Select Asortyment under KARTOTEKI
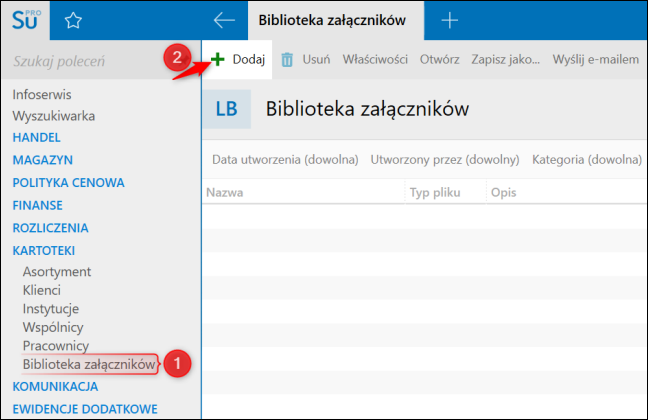This screenshot has height=420, width=648. 57,272
